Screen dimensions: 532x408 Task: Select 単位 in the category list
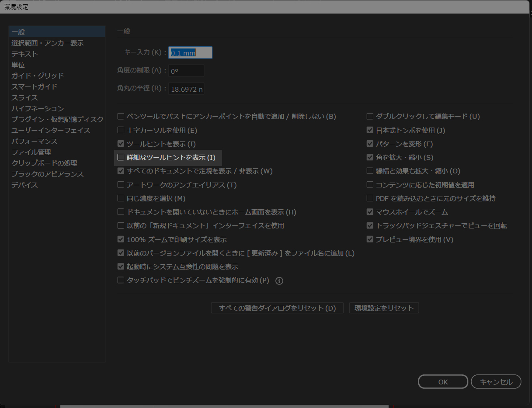18,65
